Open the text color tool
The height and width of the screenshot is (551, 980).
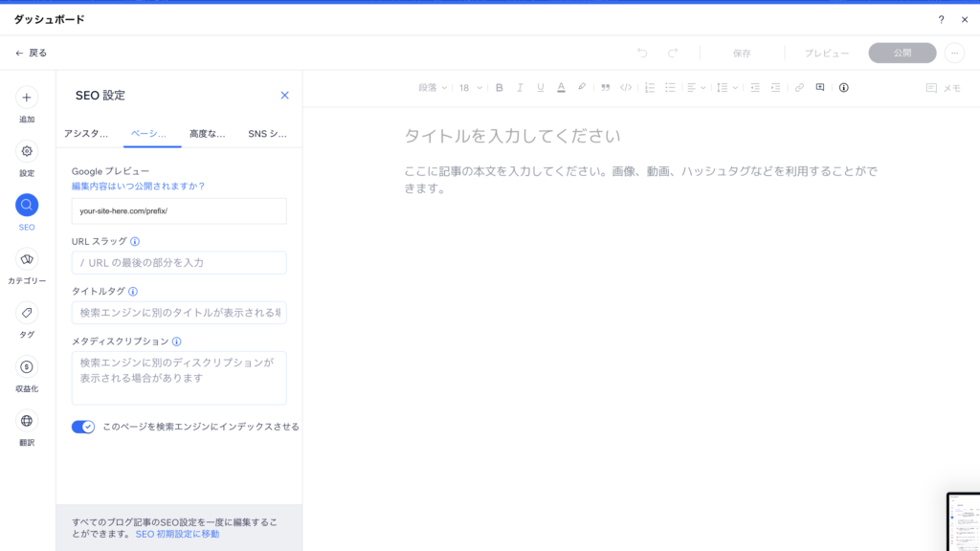click(x=561, y=88)
